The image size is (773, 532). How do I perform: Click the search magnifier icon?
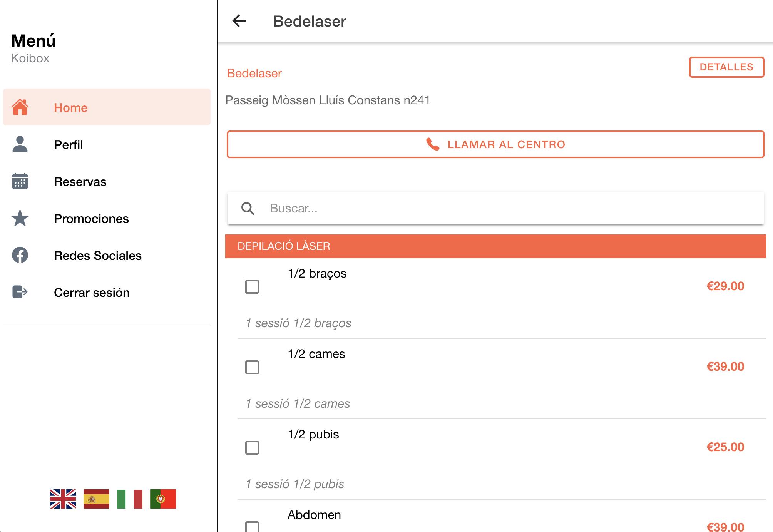[x=248, y=208]
